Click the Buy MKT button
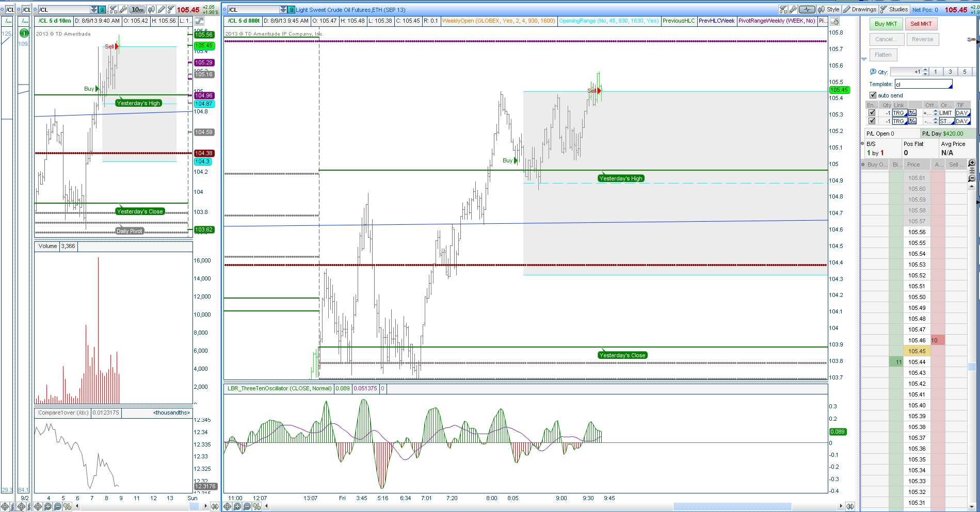 [x=886, y=24]
